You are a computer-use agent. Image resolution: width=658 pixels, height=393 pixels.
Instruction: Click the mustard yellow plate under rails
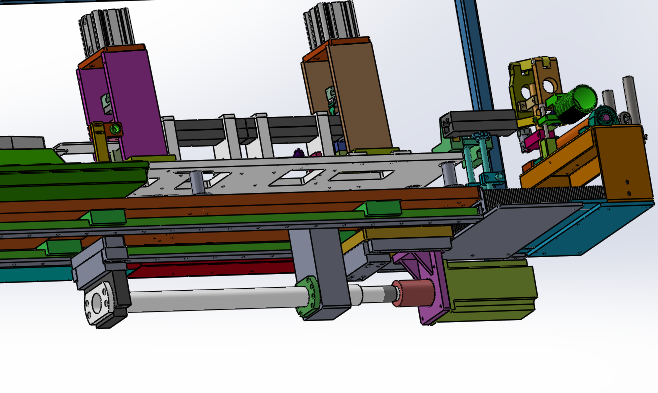399,237
